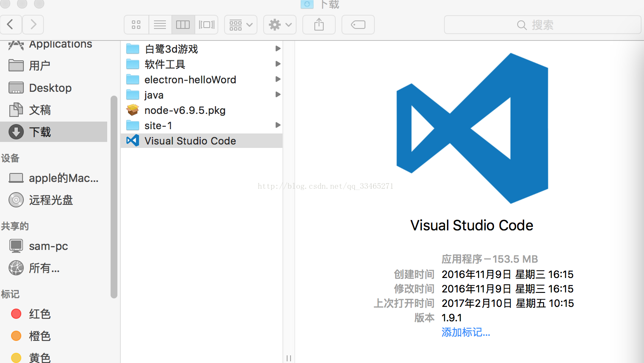Select the electron-helloWord folder icon
Screen dimensions: 644x363
pyautogui.click(x=133, y=79)
